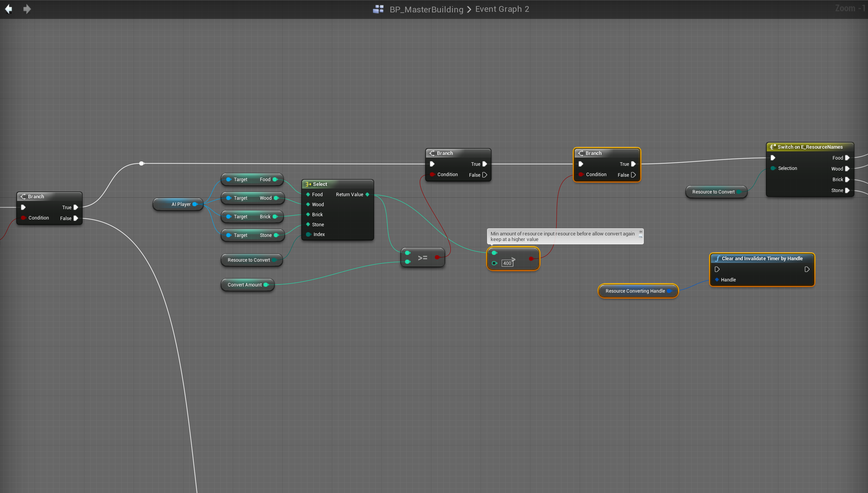Click the AI Player variable node

click(178, 204)
